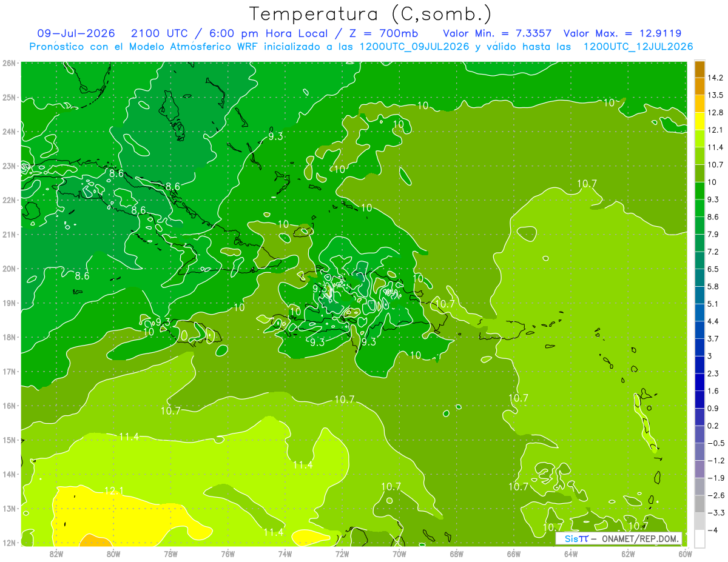Click the "66W" longitude axis label

(x=514, y=554)
